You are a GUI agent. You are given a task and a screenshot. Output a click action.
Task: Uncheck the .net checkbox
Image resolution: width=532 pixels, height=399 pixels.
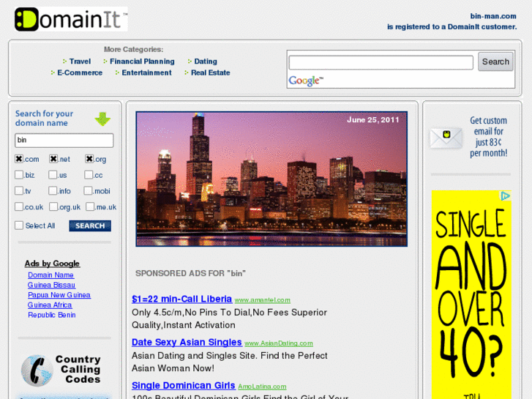coord(53,159)
